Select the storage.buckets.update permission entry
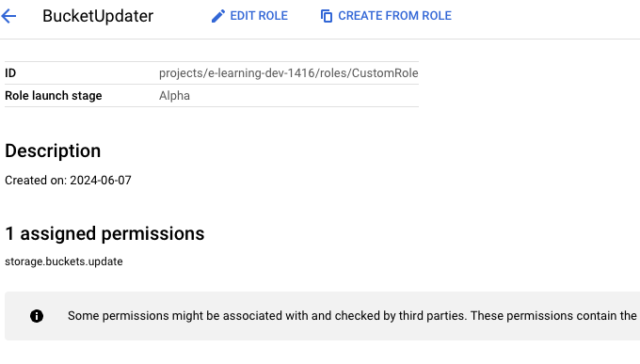 (64, 261)
